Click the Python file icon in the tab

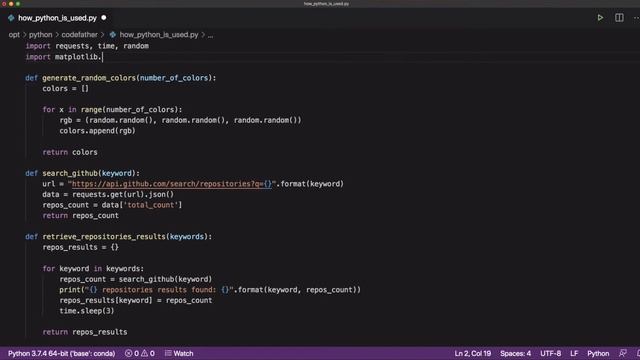[11, 18]
